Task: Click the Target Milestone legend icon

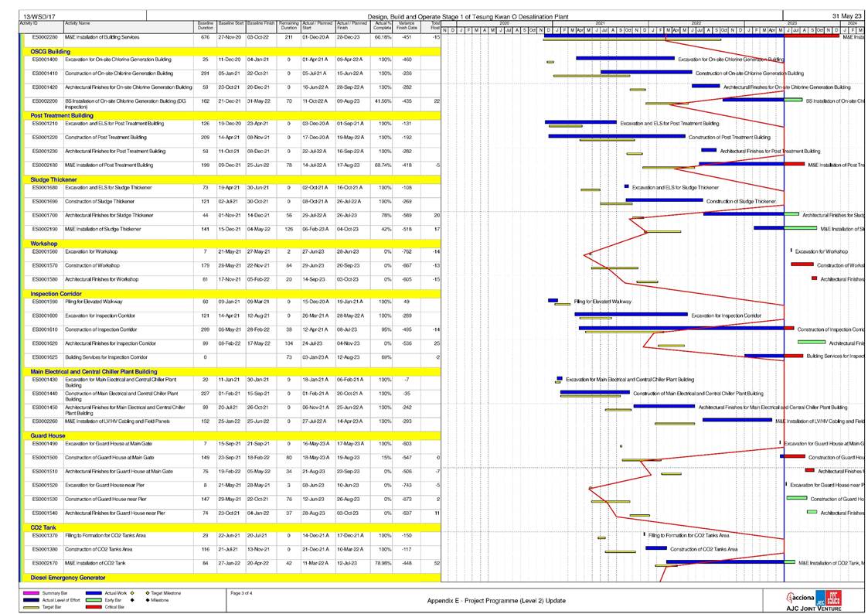Action: pyautogui.click(x=146, y=593)
